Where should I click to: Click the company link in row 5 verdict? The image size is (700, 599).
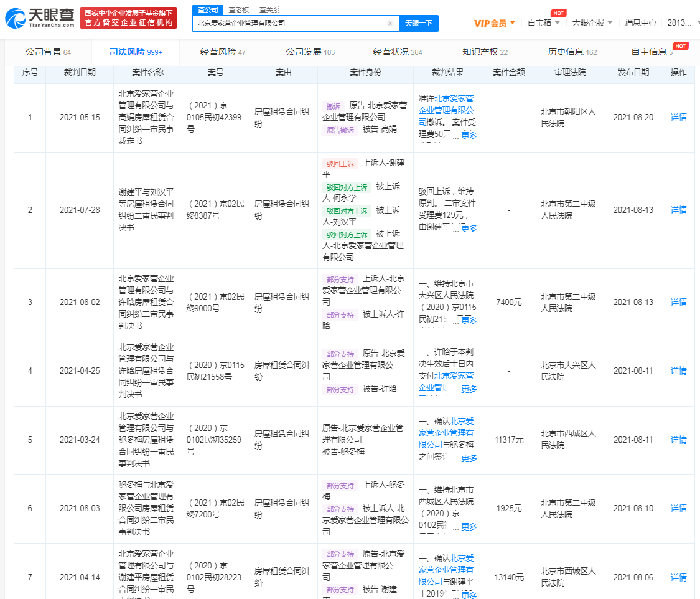(446, 433)
